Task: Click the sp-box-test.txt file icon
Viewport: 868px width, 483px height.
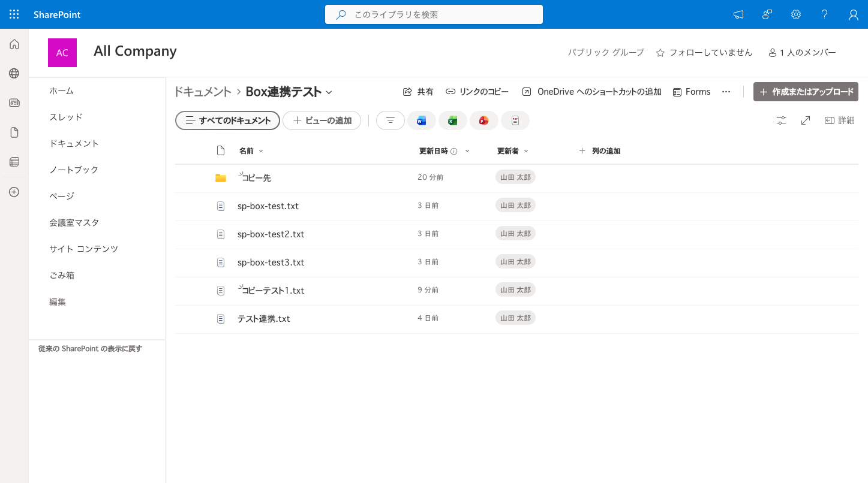Action: click(221, 206)
